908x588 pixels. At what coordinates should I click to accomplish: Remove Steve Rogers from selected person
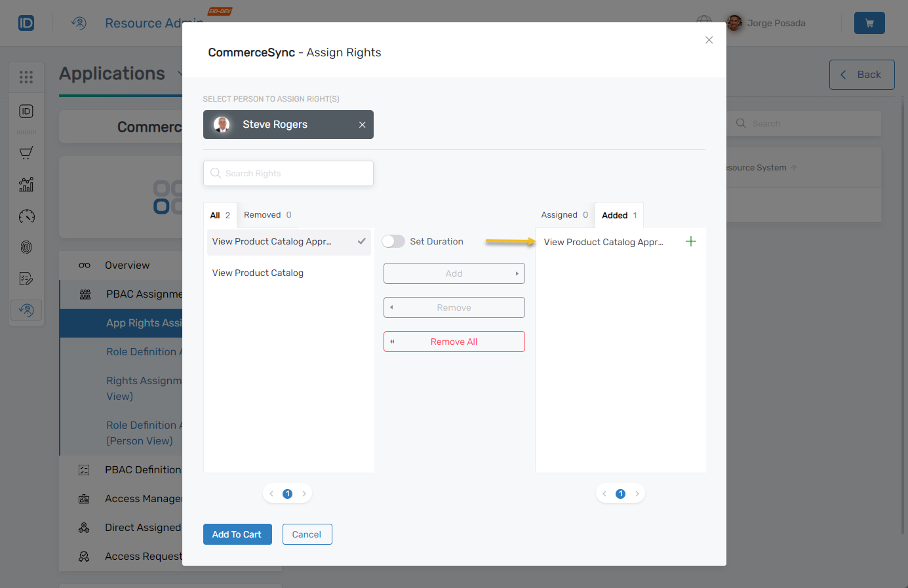362,125
